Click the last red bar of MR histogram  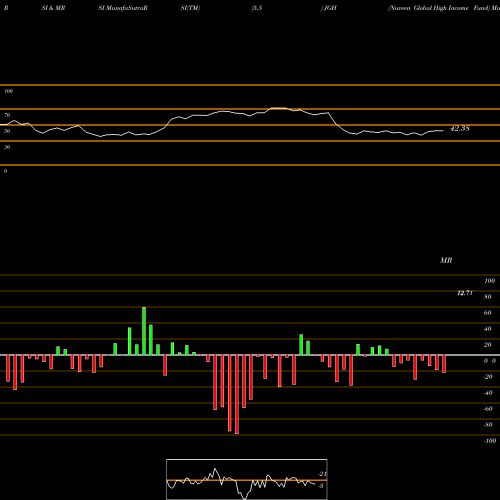tap(444, 364)
